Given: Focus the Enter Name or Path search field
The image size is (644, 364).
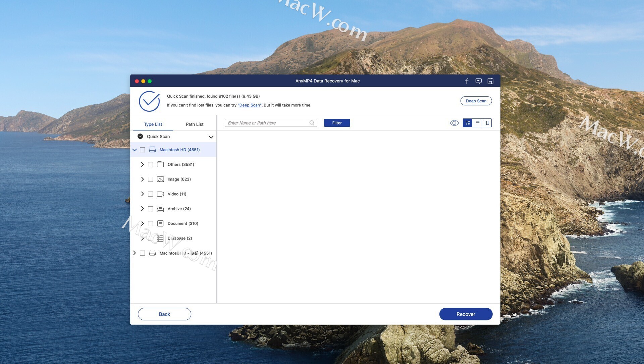Looking at the screenshot, I should pyautogui.click(x=271, y=123).
